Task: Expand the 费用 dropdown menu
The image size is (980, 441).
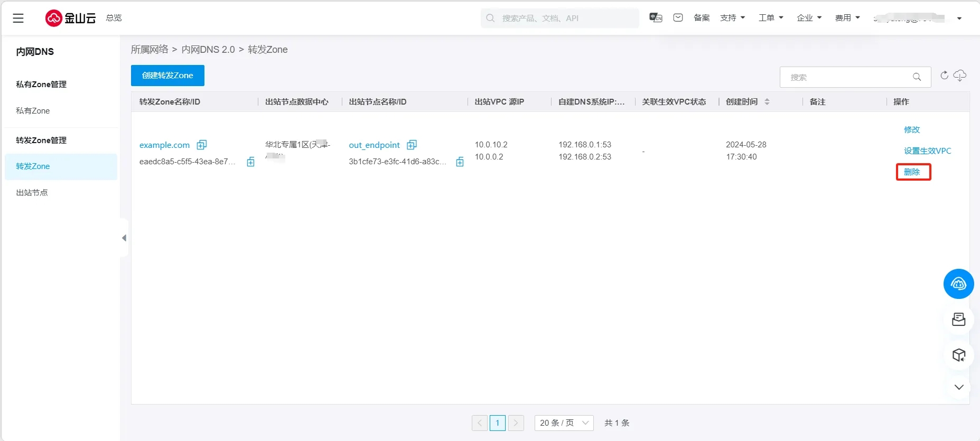Action: tap(847, 18)
